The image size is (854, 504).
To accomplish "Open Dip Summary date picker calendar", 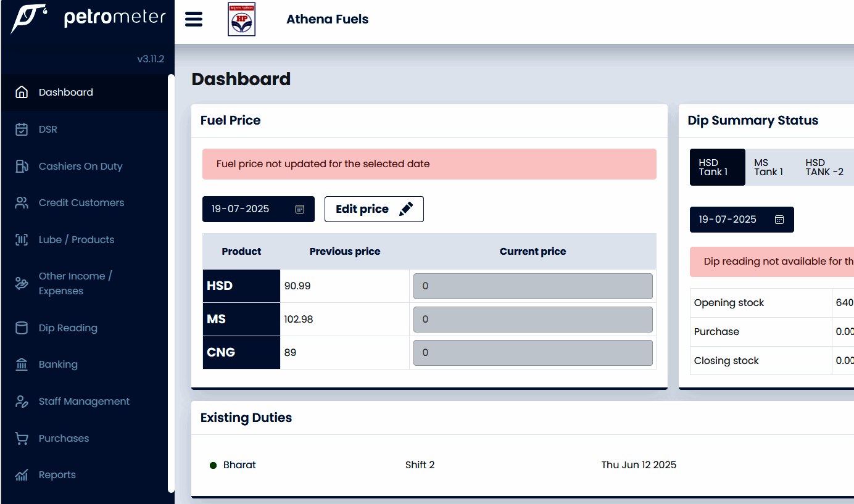I will [x=779, y=220].
